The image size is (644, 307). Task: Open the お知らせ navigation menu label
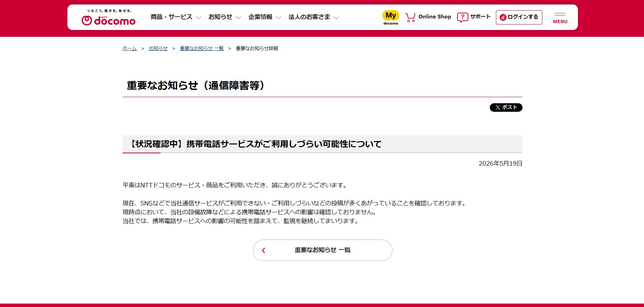pos(220,17)
